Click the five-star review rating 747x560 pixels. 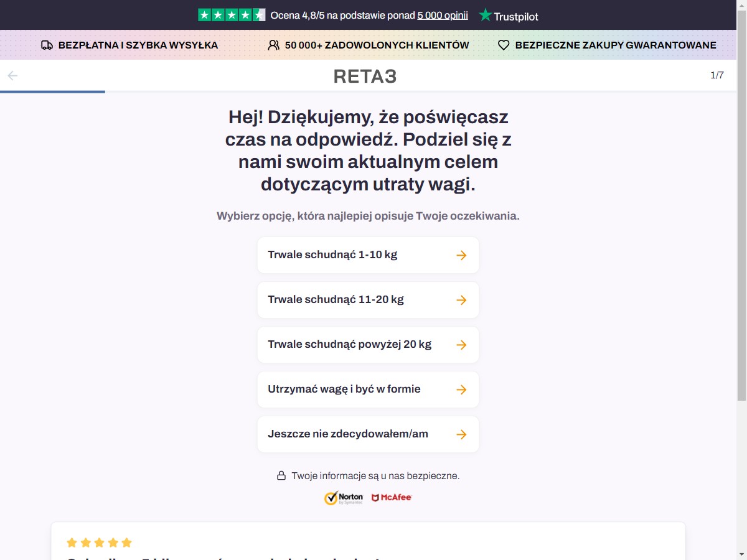99,543
